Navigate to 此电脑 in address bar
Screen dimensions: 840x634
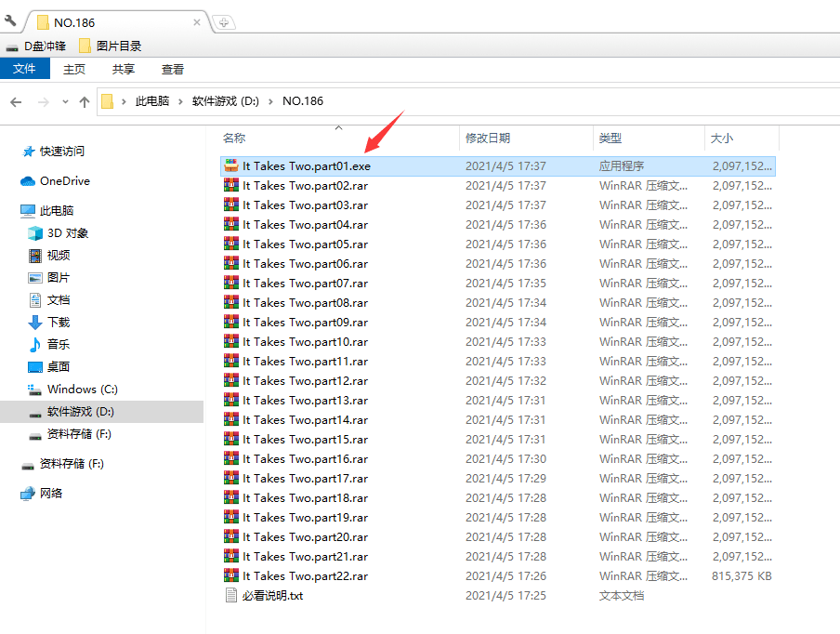pyautogui.click(x=152, y=100)
